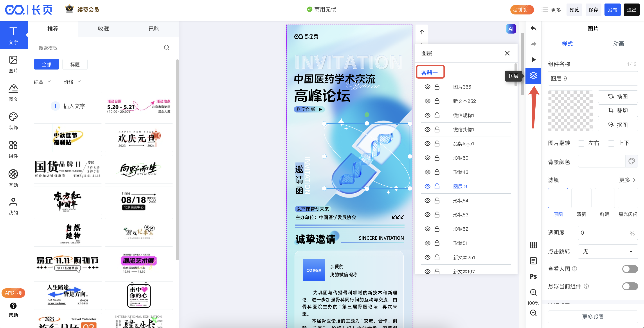Open the 综合 sort dropdown
Viewport: 644px width, 328px height.
[42, 81]
